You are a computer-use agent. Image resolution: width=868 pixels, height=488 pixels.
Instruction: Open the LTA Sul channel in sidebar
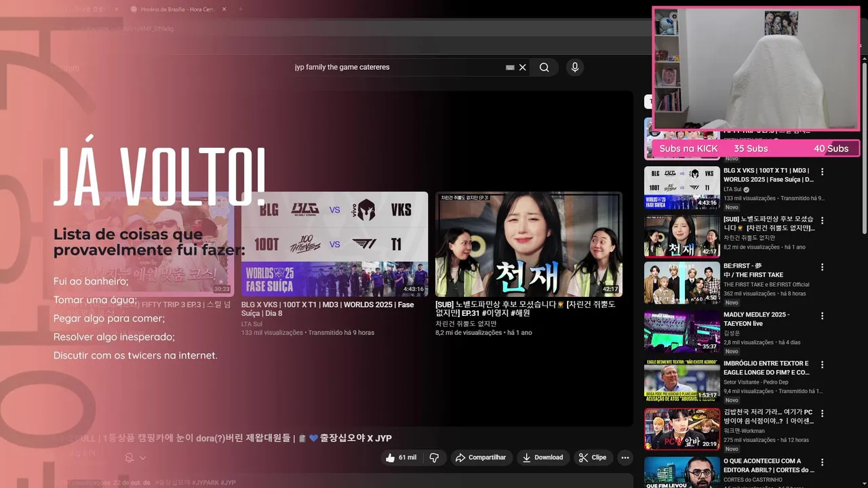point(732,190)
